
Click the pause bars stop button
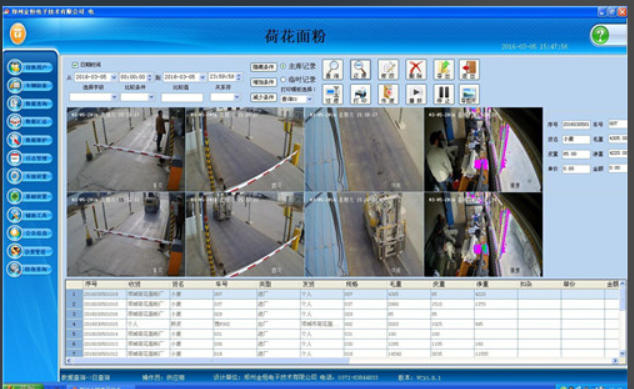coord(444,94)
